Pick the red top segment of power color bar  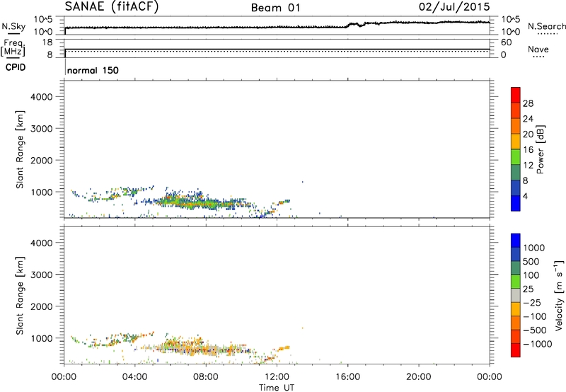pos(516,95)
